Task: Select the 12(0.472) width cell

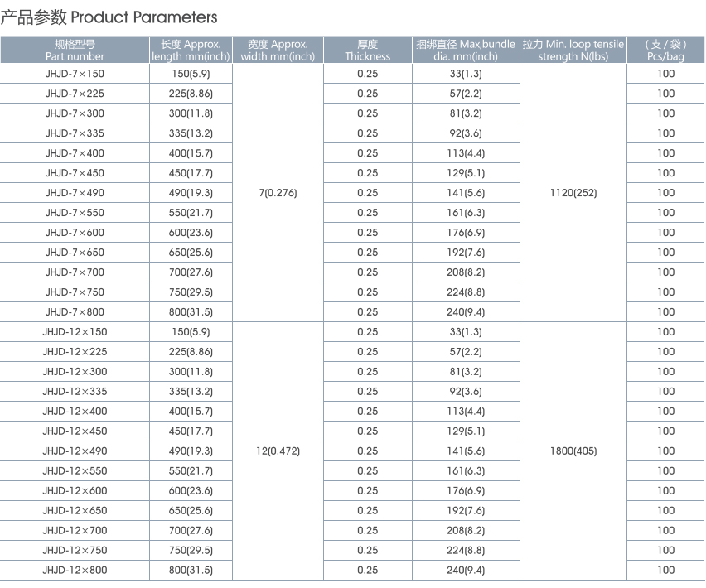Action: [278, 451]
